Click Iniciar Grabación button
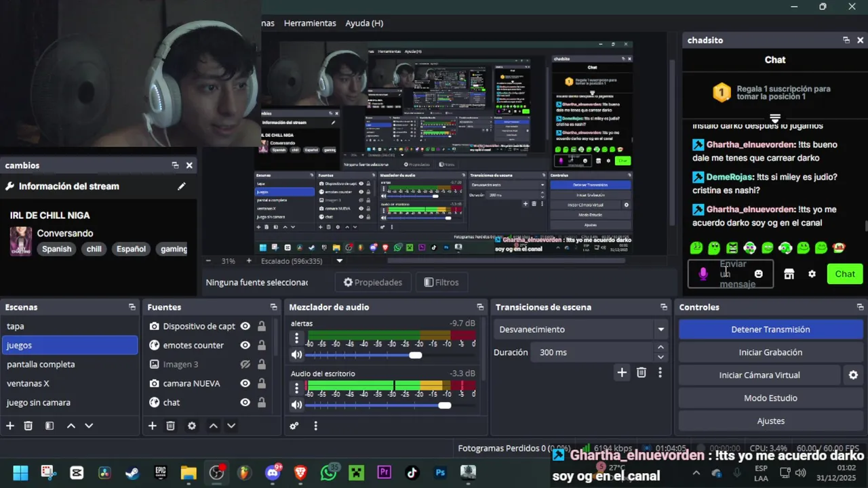This screenshot has height=488, width=868. (x=770, y=352)
